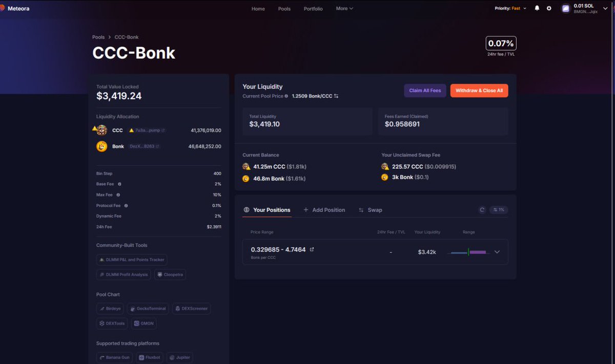Open the Portfolio menu item
The height and width of the screenshot is (364, 615).
(313, 9)
